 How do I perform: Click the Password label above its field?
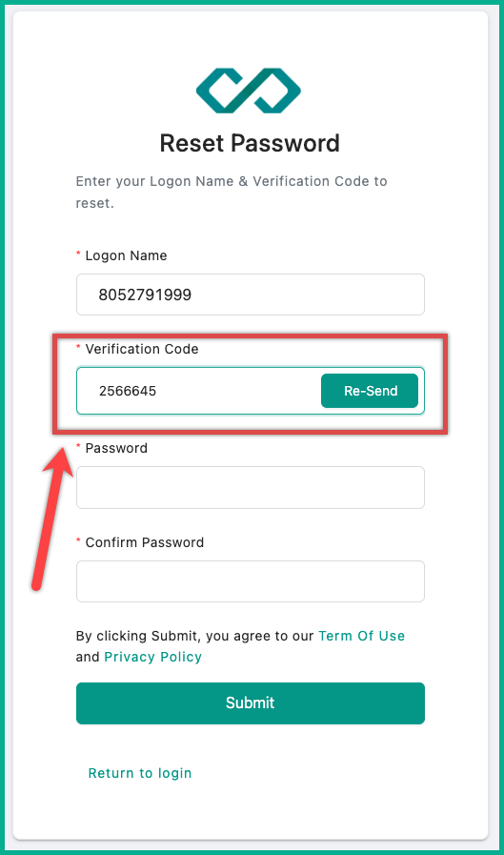tap(116, 448)
